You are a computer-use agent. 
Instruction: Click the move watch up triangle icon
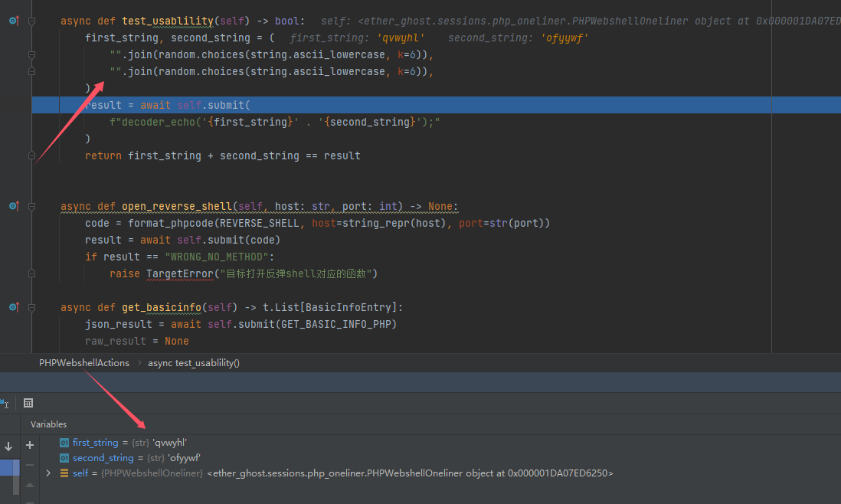coord(30,485)
